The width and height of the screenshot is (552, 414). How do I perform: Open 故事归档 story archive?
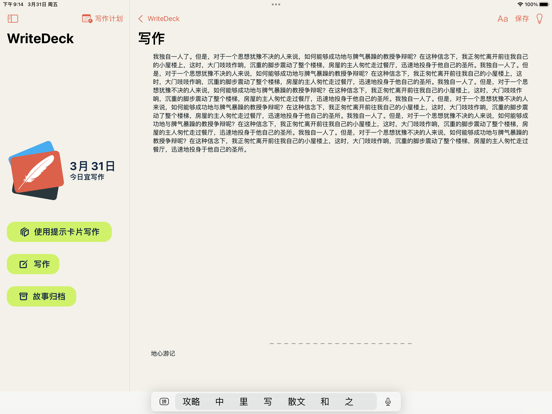point(42,296)
